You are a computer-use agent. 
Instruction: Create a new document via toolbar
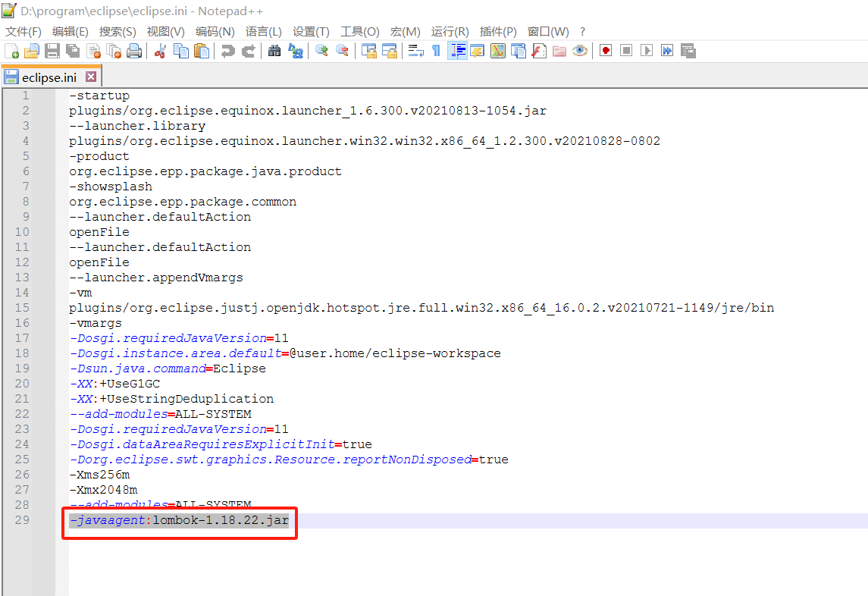(11, 51)
